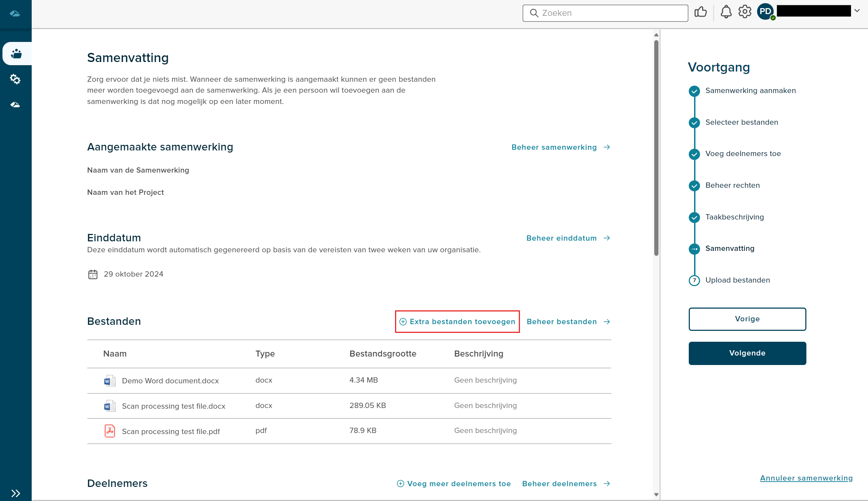Open notifications bell icon
The image size is (868, 501).
click(726, 12)
